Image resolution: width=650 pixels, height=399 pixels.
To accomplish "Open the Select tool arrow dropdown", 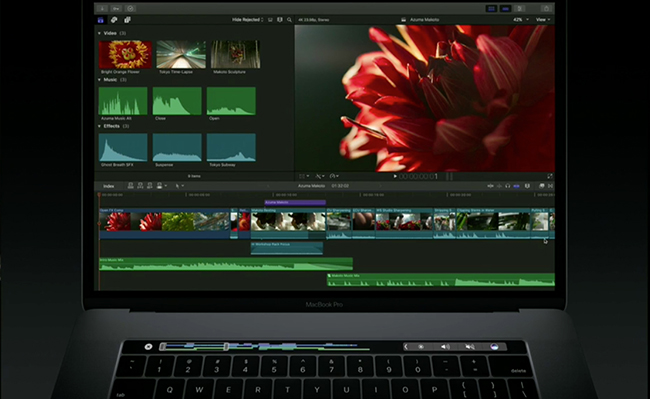I will point(179,186).
